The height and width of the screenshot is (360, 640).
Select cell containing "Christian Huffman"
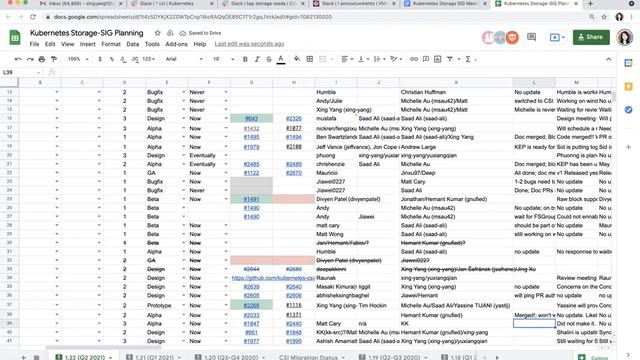coord(456,92)
